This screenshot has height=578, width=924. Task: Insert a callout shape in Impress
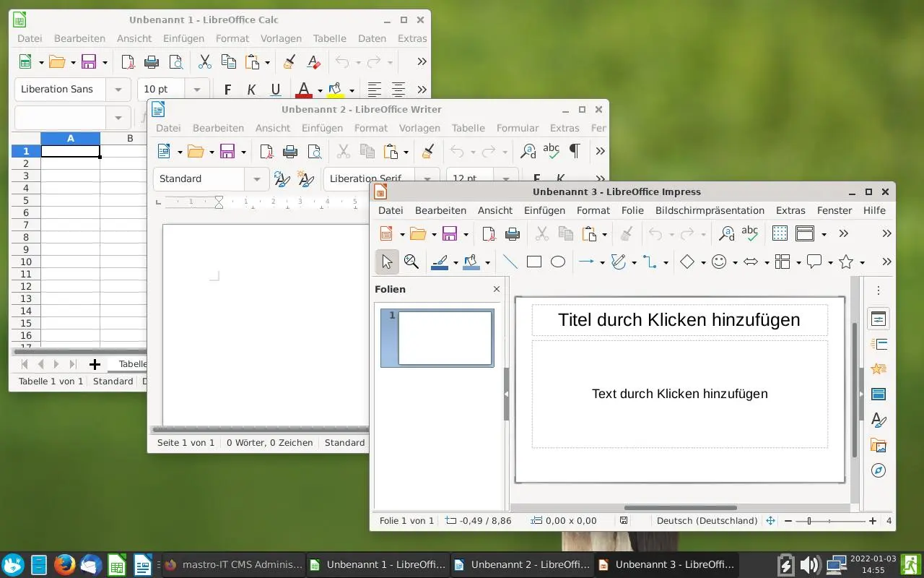pyautogui.click(x=814, y=262)
